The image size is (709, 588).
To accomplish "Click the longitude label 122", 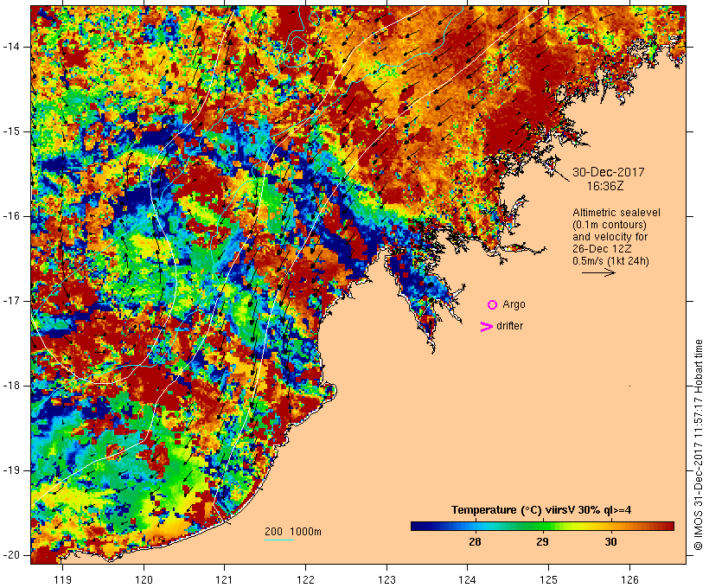I will pos(306,579).
